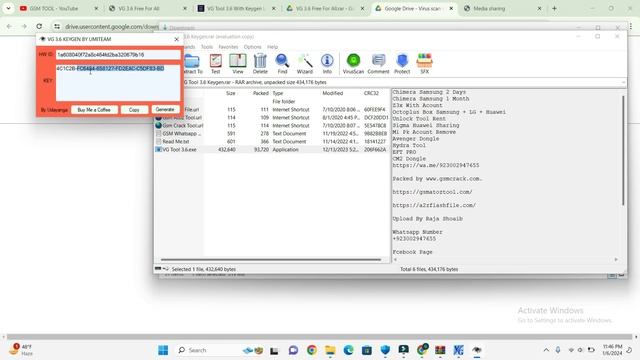
Task: Click the Generate button in keygen
Action: 165,110
